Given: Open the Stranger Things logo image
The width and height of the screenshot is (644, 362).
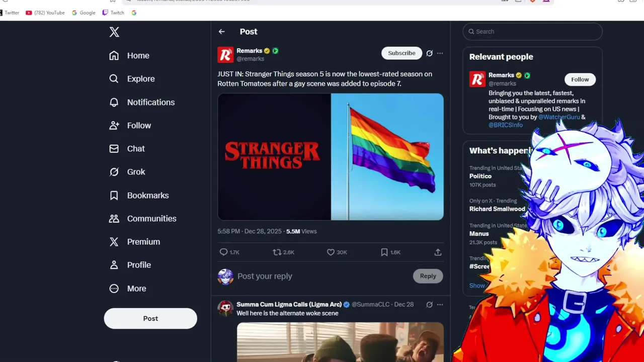Looking at the screenshot, I should coord(274,157).
